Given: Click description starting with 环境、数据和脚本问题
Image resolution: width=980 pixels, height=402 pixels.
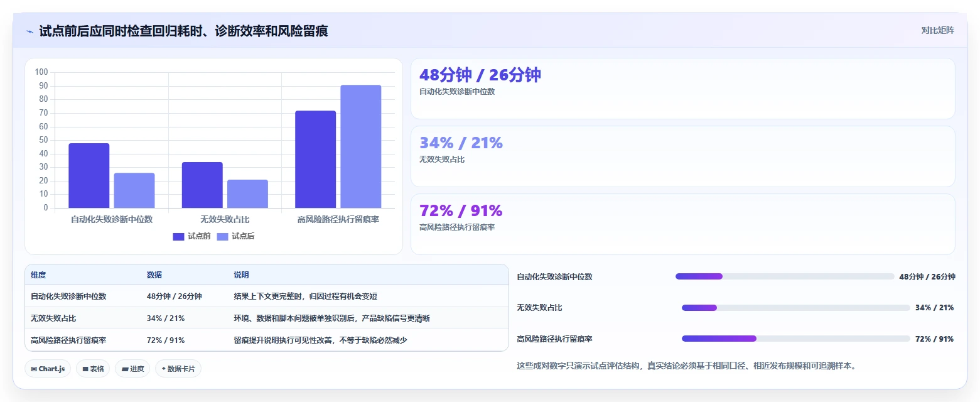Looking at the screenshot, I should click(332, 318).
